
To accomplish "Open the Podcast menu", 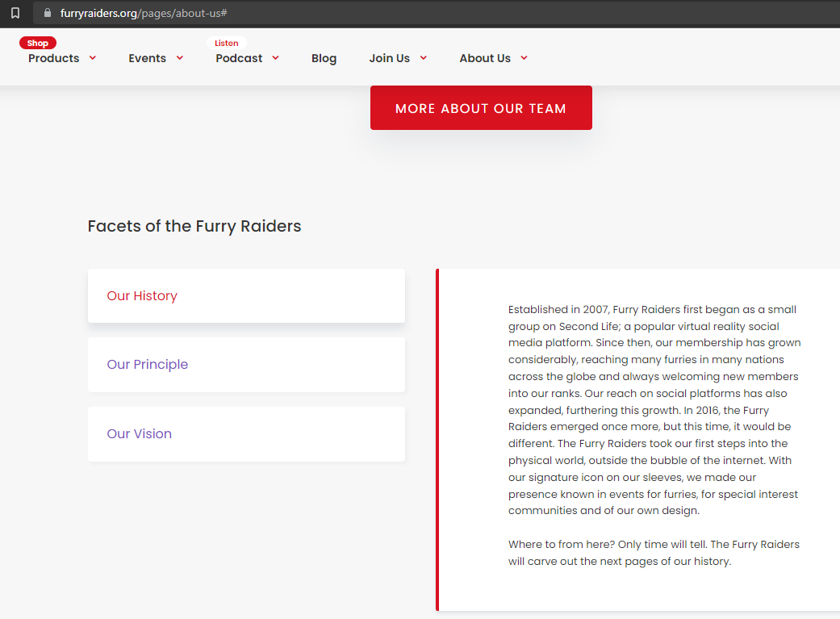I will click(x=239, y=58).
